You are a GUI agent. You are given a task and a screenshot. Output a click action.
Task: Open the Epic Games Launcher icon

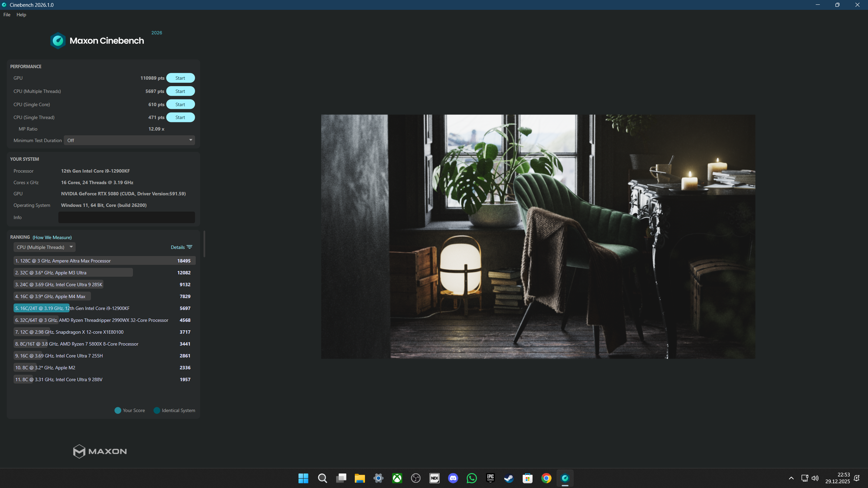[x=490, y=478]
